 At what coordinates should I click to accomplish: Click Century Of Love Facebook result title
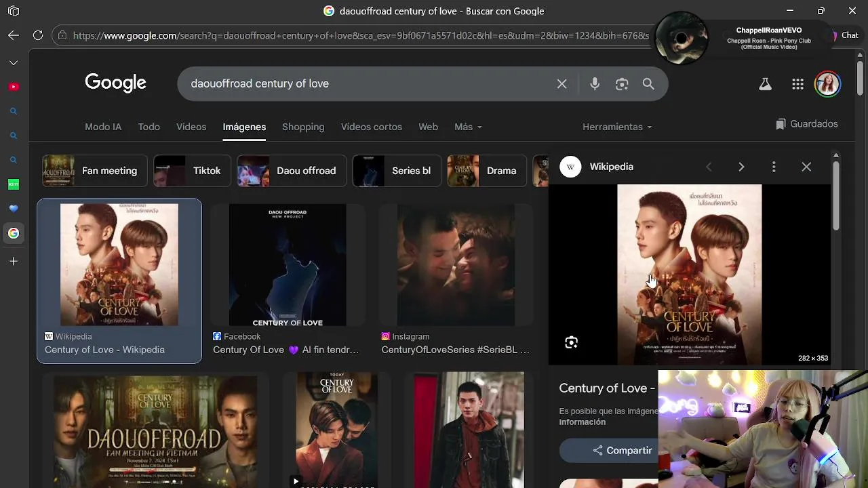coord(285,350)
